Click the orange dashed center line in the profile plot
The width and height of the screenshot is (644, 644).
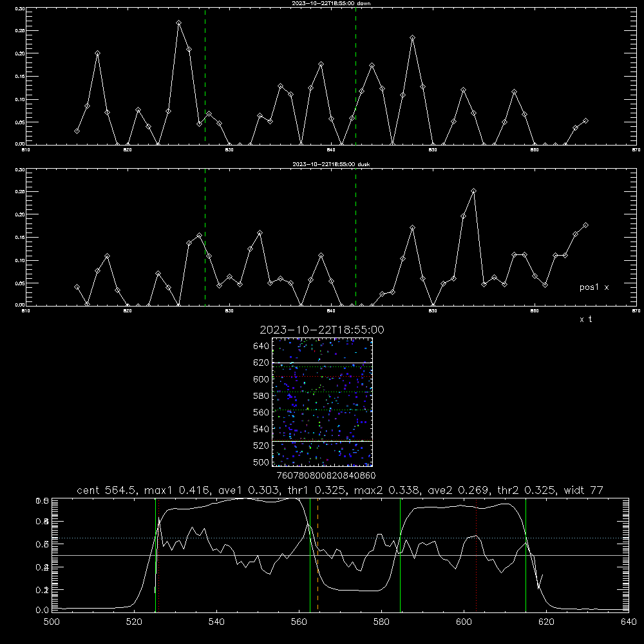coord(318,554)
